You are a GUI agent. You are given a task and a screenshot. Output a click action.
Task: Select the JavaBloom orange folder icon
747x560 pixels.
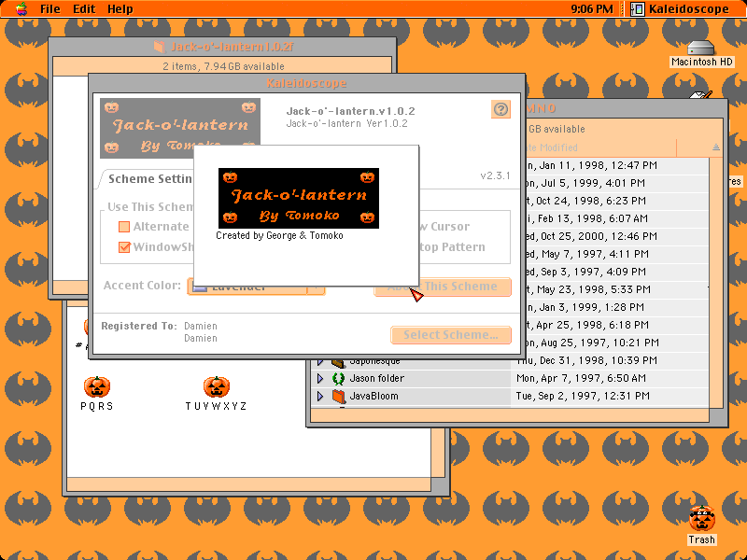pyautogui.click(x=338, y=396)
